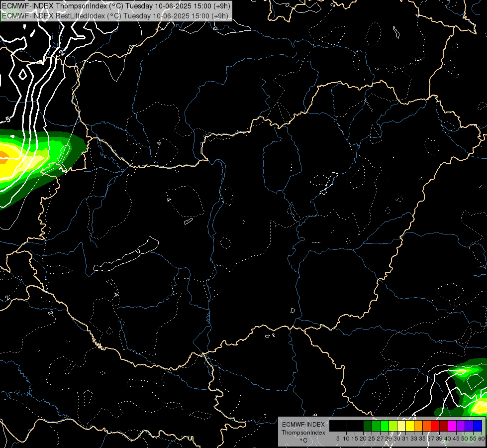The image size is (487, 448).
Task: Select the pure yellow 31-33 legend swatch
Action: pos(410,426)
